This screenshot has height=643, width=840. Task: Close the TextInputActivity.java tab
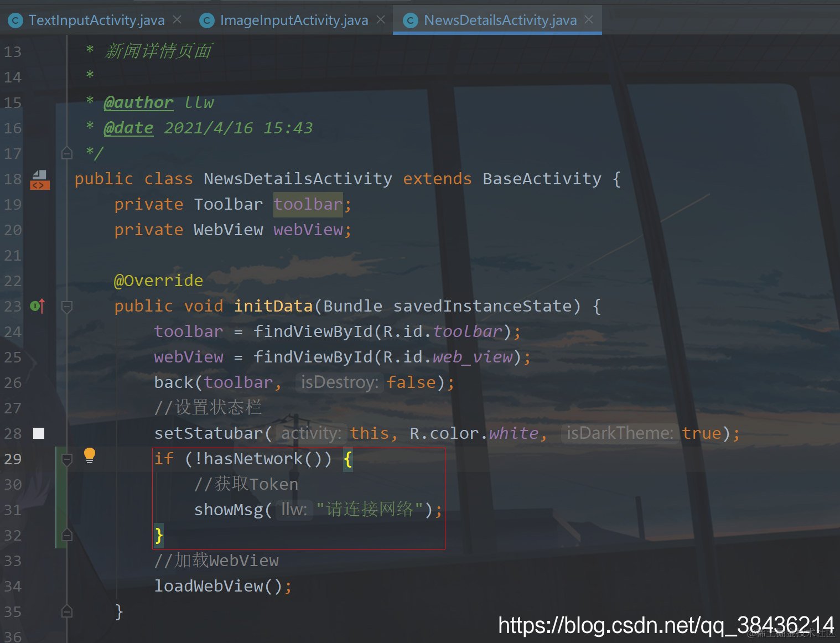tap(177, 20)
